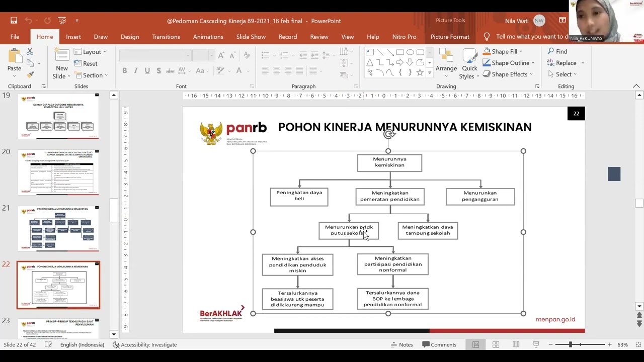This screenshot has height=362, width=644.
Task: Pick the right block arrow shape
Action: (x=400, y=62)
